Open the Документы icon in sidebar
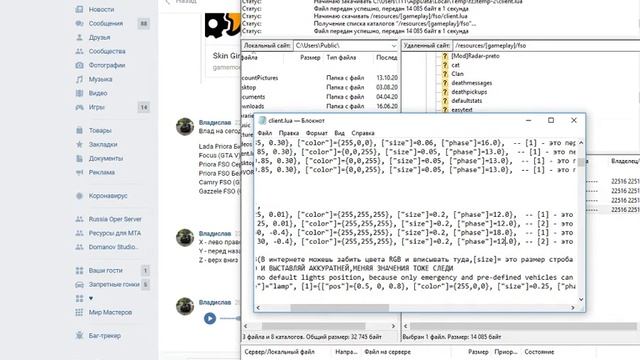 80,158
